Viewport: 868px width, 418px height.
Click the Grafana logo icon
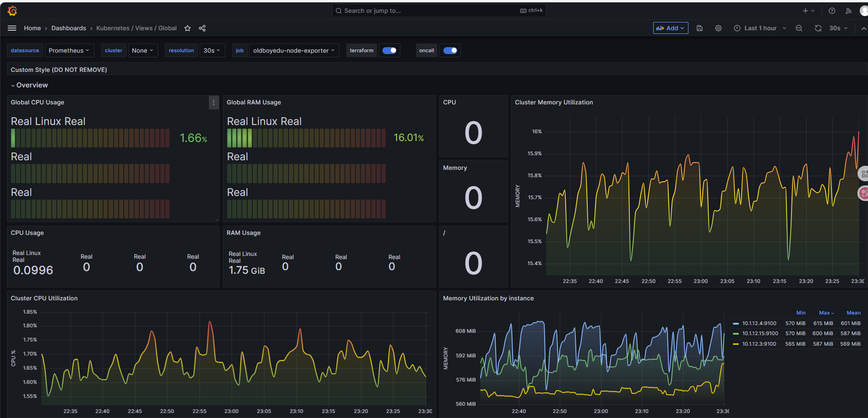(x=12, y=11)
